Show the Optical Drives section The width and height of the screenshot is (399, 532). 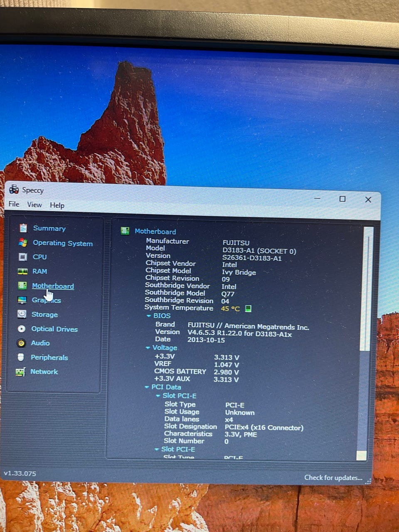coord(54,329)
